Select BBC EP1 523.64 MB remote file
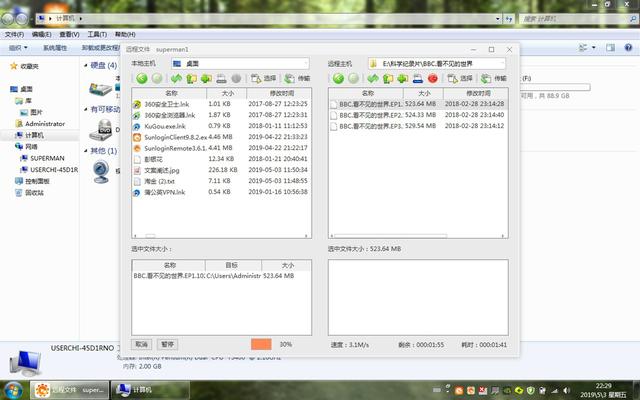 tap(418, 104)
